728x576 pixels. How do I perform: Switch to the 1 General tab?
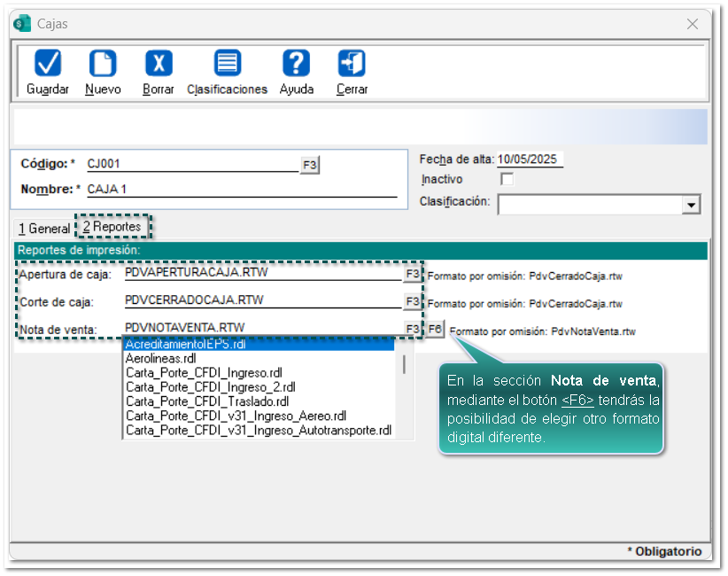43,229
